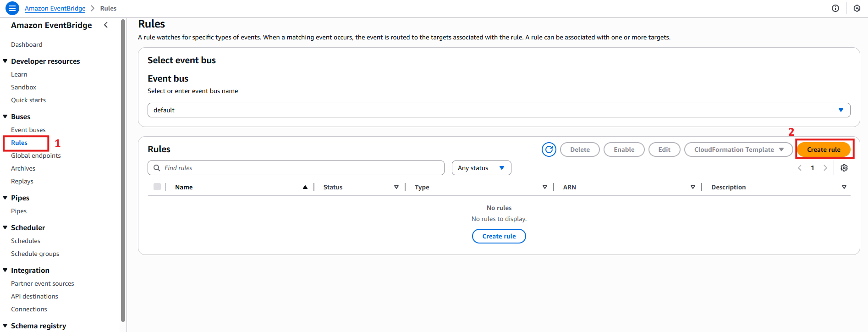This screenshot has height=332, width=868.
Task: Click the side navigation scrollbar
Action: [x=123, y=170]
